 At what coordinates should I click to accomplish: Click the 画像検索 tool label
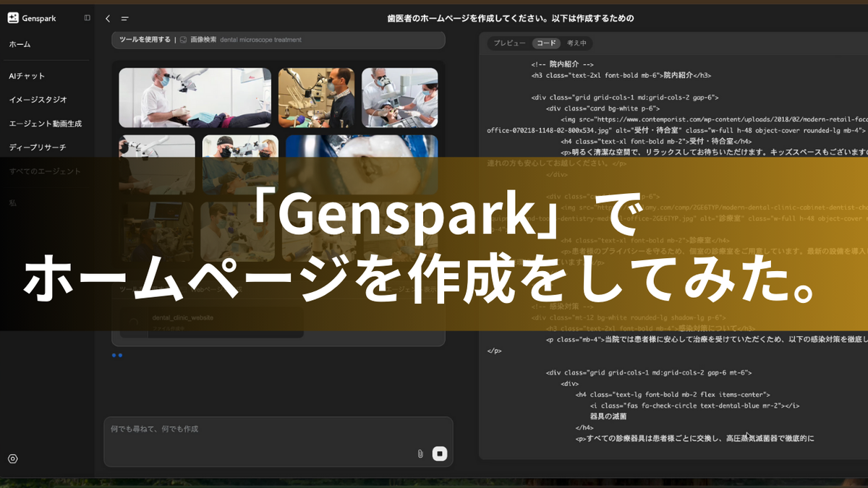coord(203,40)
